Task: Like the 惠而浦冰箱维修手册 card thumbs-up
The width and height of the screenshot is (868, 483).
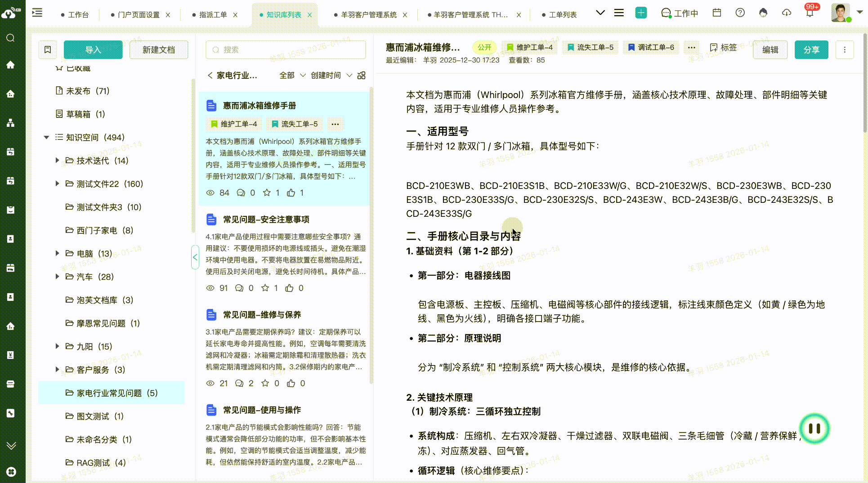Action: point(291,193)
